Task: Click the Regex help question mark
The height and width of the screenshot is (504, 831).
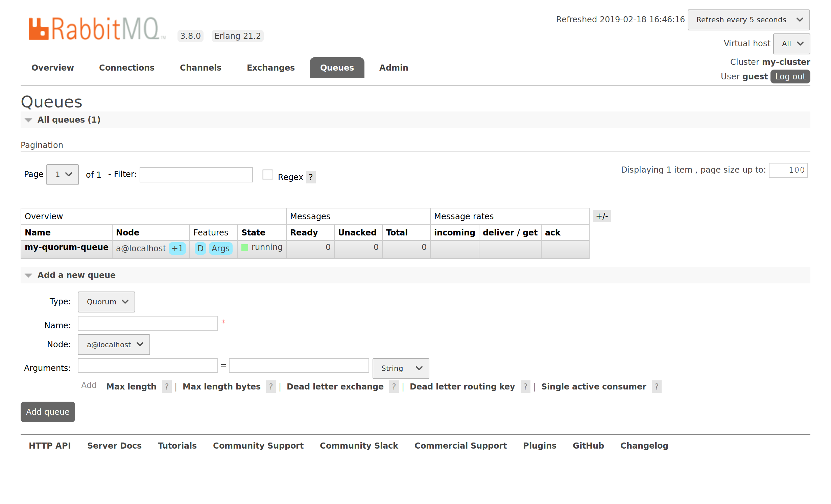Action: click(310, 177)
